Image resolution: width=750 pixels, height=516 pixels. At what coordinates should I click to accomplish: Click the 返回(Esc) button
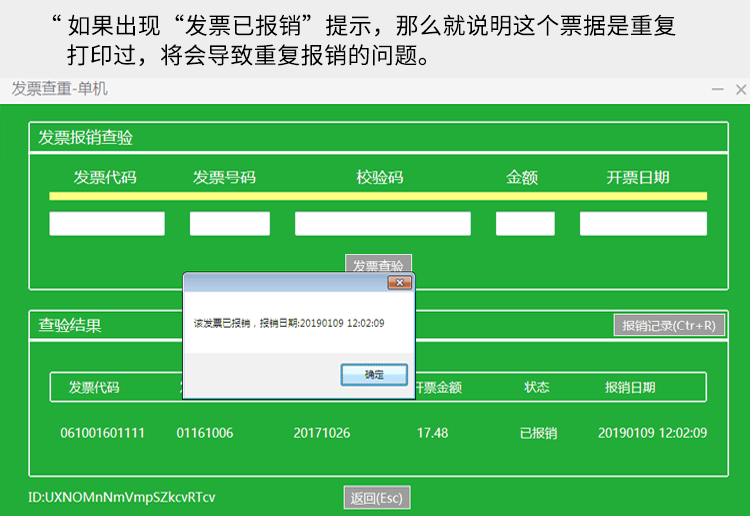tap(376, 498)
